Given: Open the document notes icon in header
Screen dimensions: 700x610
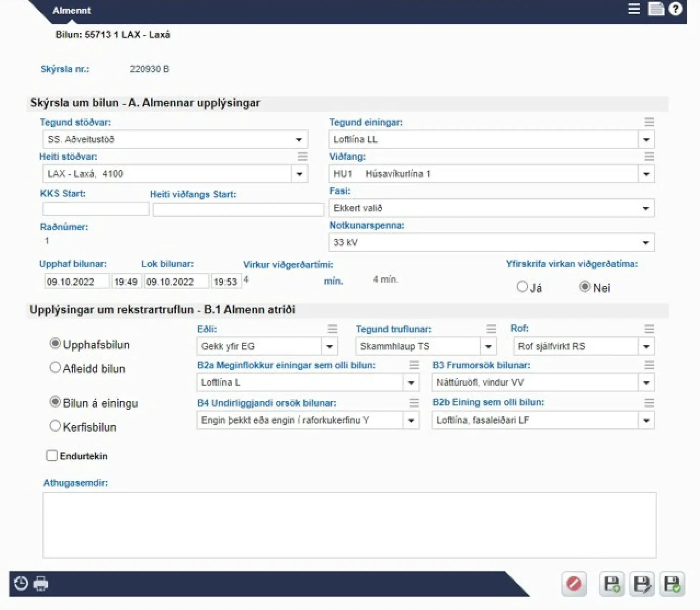Looking at the screenshot, I should (655, 9).
